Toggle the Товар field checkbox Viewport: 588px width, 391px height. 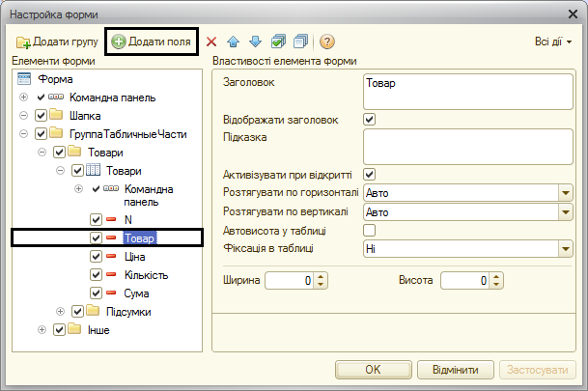point(96,238)
